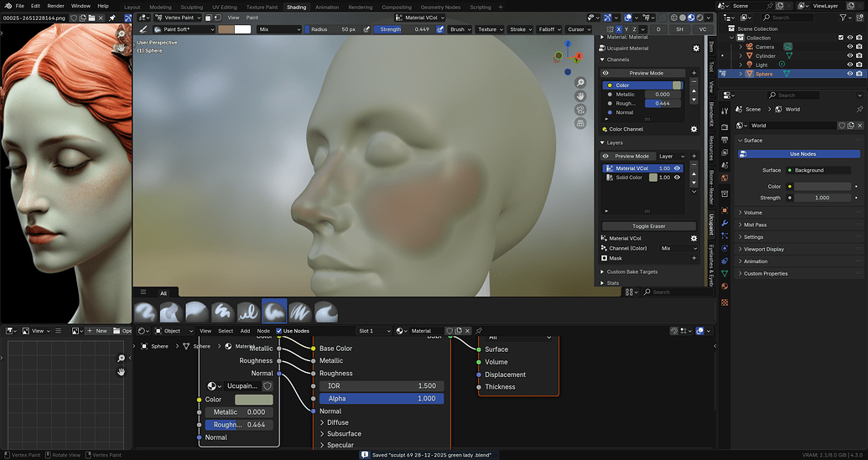Expand the Custom Bake Targets section
This screenshot has height=460, width=868.
[632, 271]
